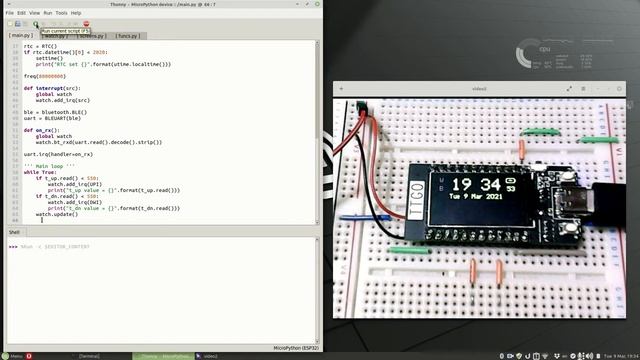Click the Dropbox tray icon
640x360 pixels.
click(557, 356)
